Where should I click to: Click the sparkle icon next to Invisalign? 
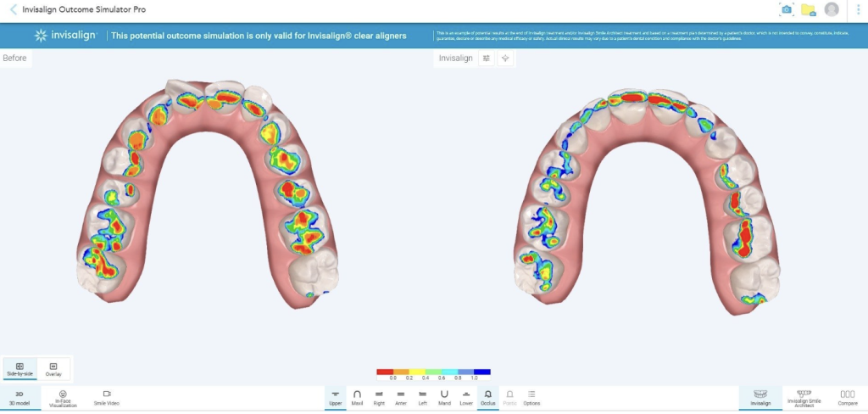pyautogui.click(x=505, y=59)
